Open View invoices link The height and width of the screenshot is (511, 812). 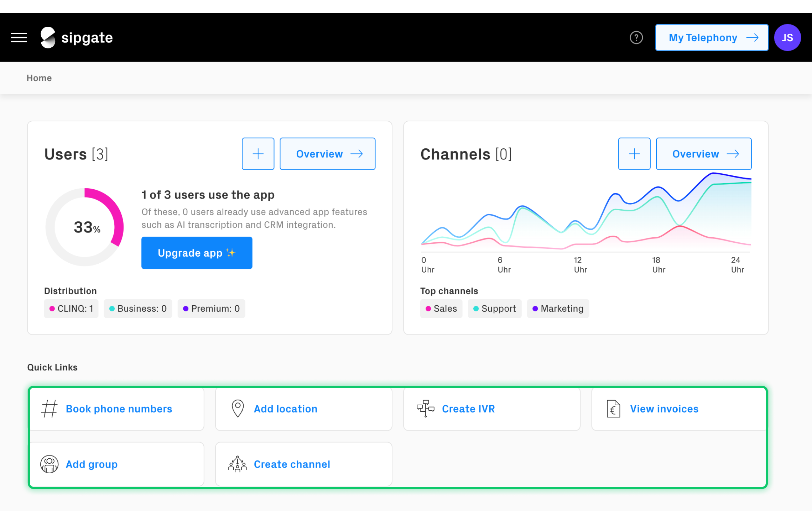(664, 409)
